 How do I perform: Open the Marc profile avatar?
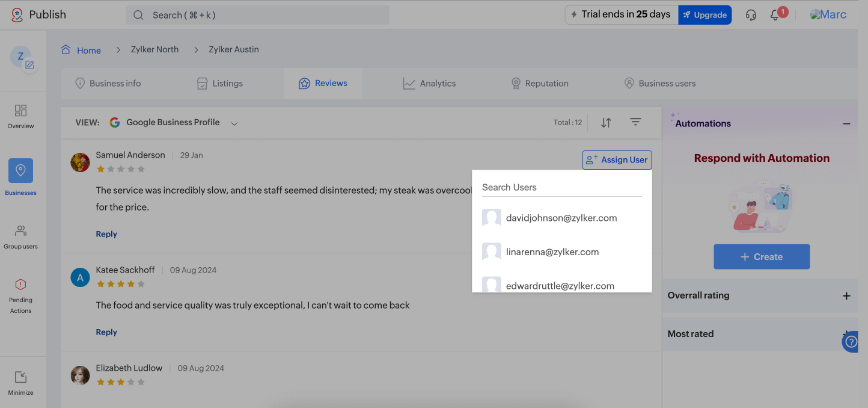coord(828,14)
